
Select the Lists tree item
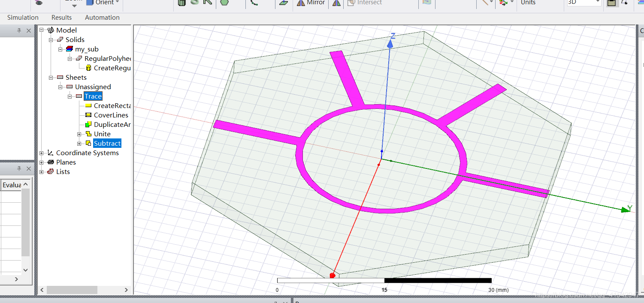(x=63, y=171)
